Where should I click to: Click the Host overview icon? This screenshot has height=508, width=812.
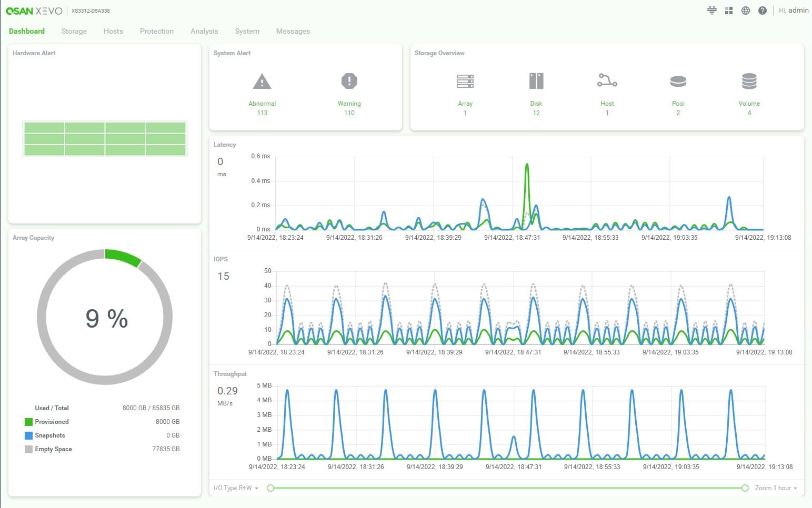pos(607,81)
